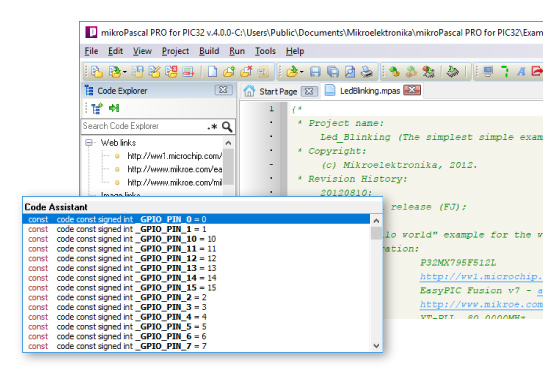Click Code Assistant scrollbar up arrow
This screenshot has height=373, width=543.
point(376,221)
